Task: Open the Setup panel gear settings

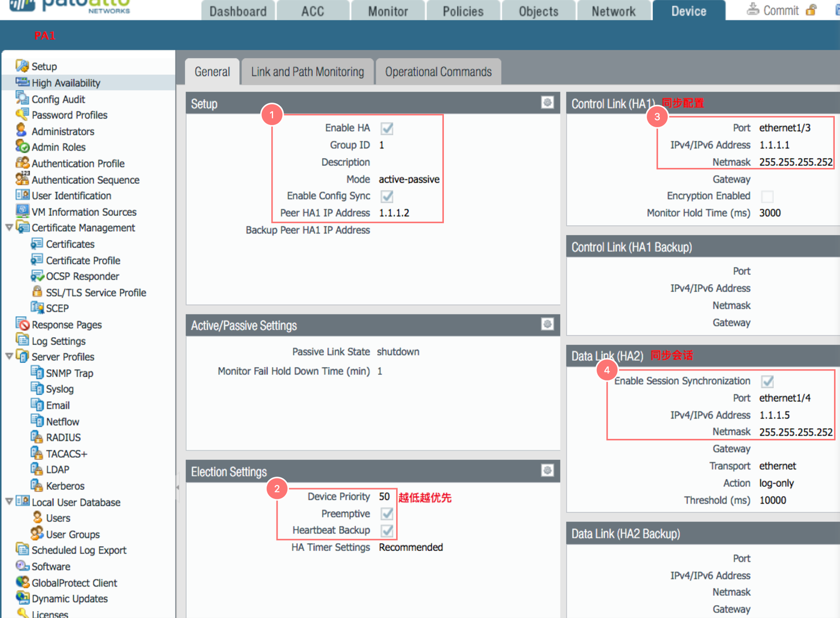Action: pos(547,103)
